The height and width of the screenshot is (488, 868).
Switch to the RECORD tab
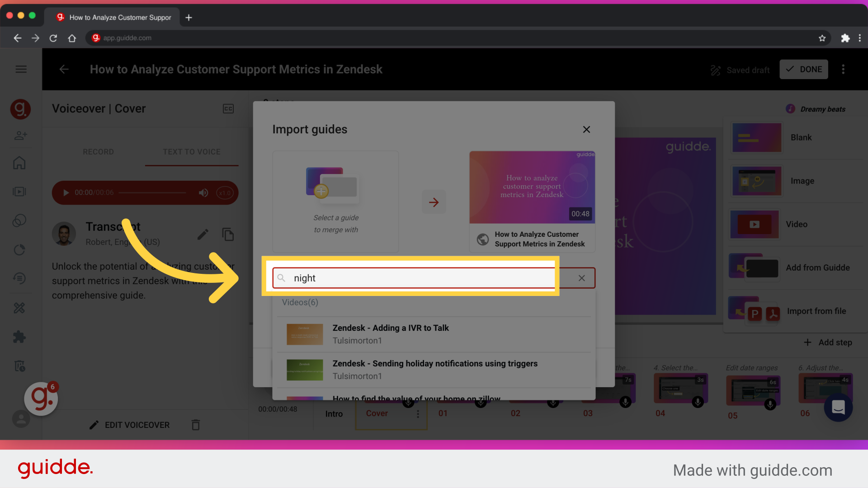98,152
